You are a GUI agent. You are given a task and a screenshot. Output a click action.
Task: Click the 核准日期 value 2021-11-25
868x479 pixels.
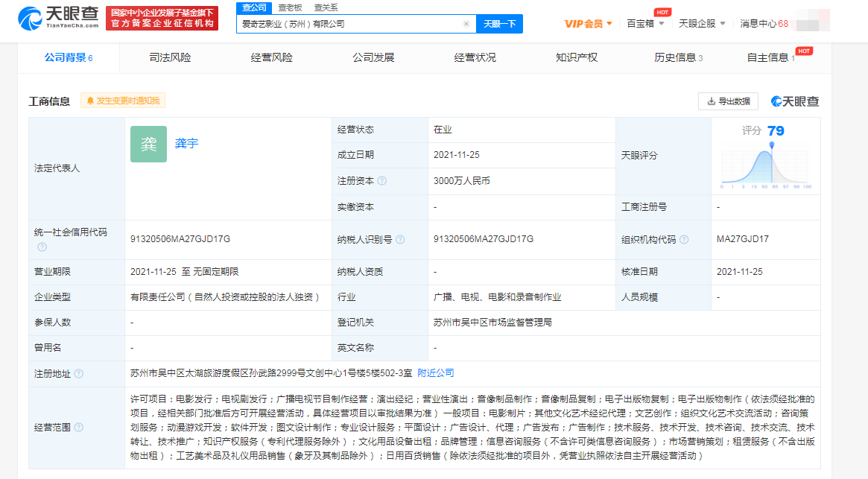click(740, 272)
